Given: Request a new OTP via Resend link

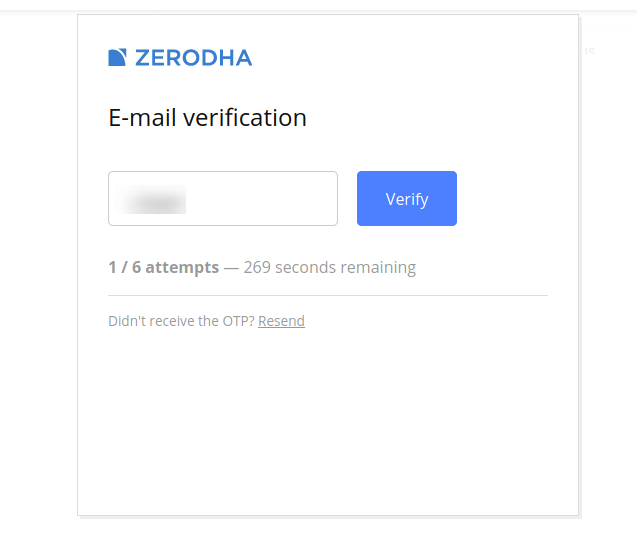Looking at the screenshot, I should click(x=281, y=321).
